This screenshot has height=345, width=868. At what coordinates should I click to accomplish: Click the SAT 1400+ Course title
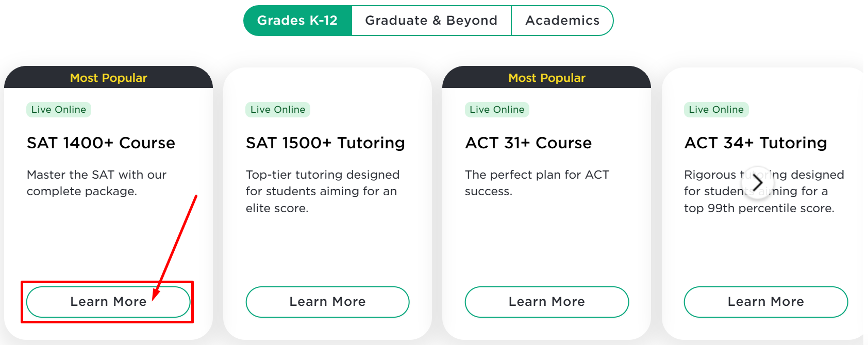101,143
